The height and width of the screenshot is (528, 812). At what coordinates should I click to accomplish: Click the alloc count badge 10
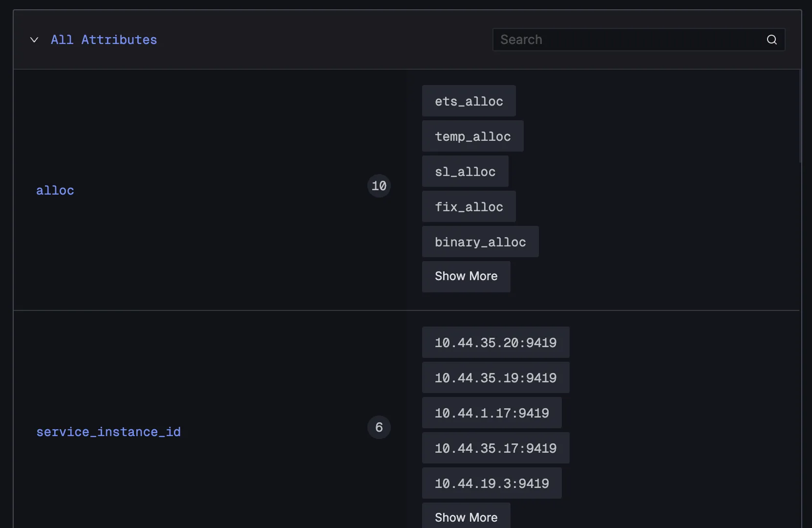[379, 186]
